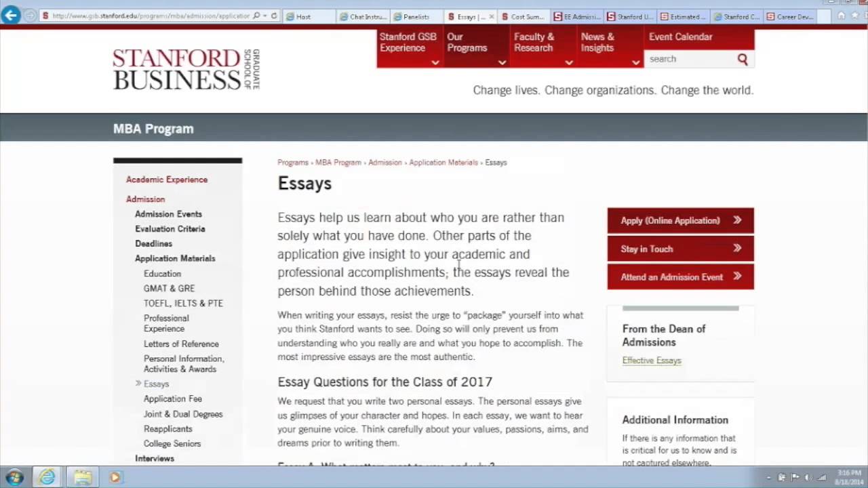This screenshot has width=868, height=488.
Task: Switch to the Stanford C... tab
Action: click(736, 16)
